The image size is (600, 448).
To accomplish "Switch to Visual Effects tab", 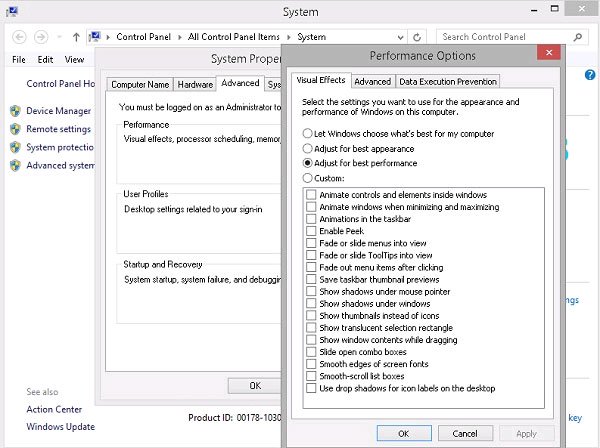I will [x=321, y=80].
